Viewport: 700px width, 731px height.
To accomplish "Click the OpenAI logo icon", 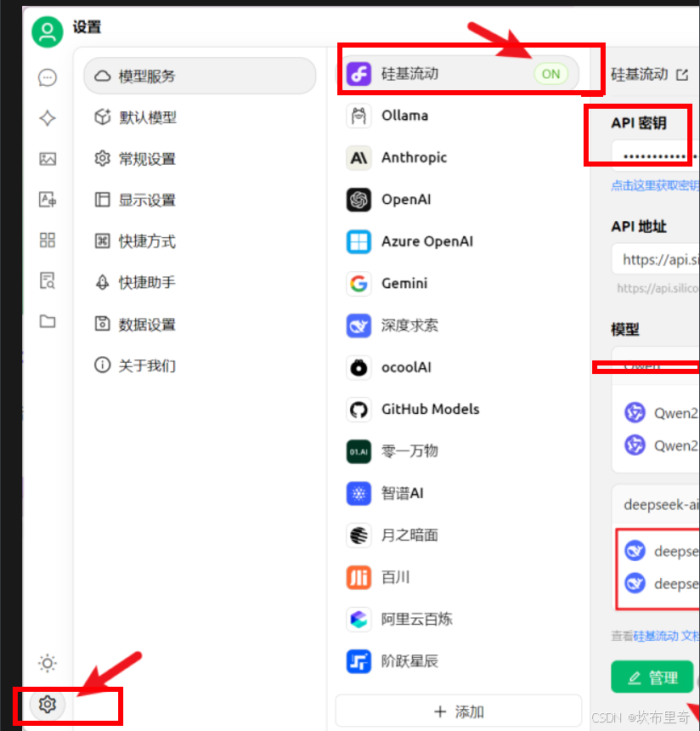I will (x=358, y=200).
